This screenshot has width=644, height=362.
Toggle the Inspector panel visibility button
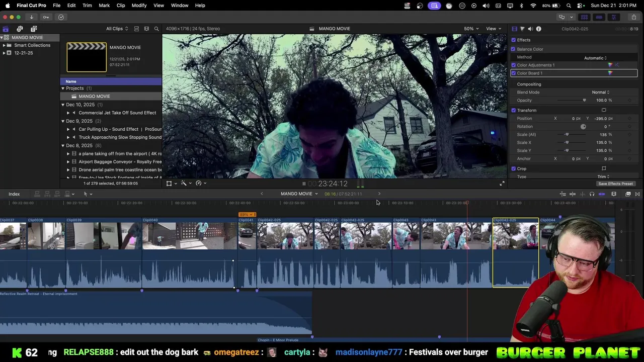613,17
